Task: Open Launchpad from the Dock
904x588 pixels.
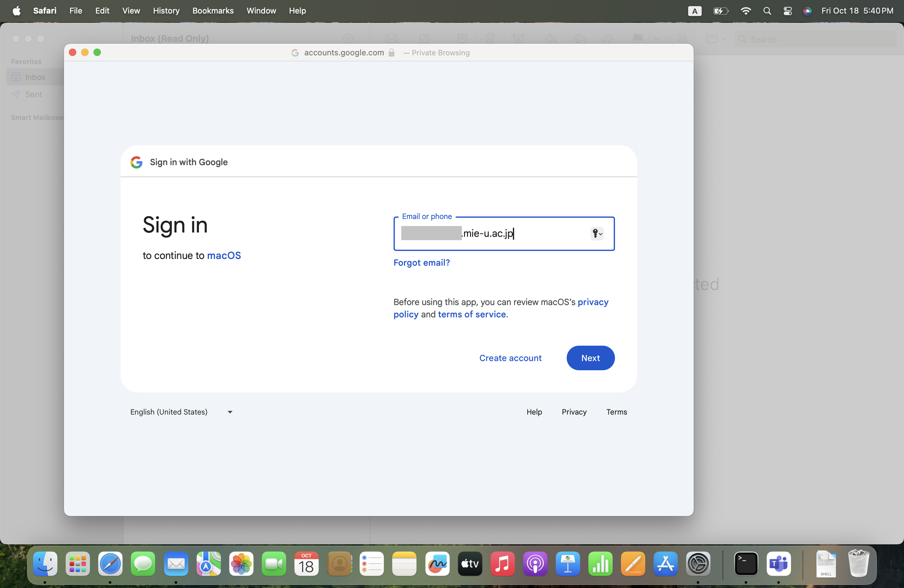Action: [78, 563]
